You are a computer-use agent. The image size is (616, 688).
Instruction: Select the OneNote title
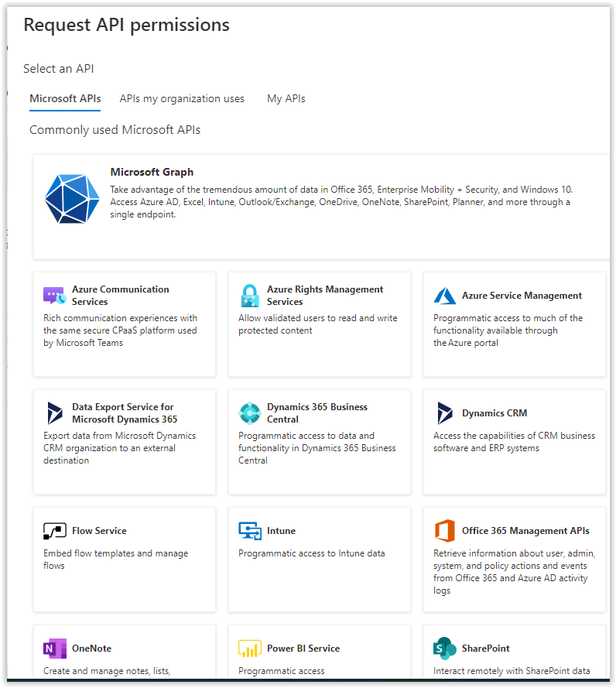point(91,649)
